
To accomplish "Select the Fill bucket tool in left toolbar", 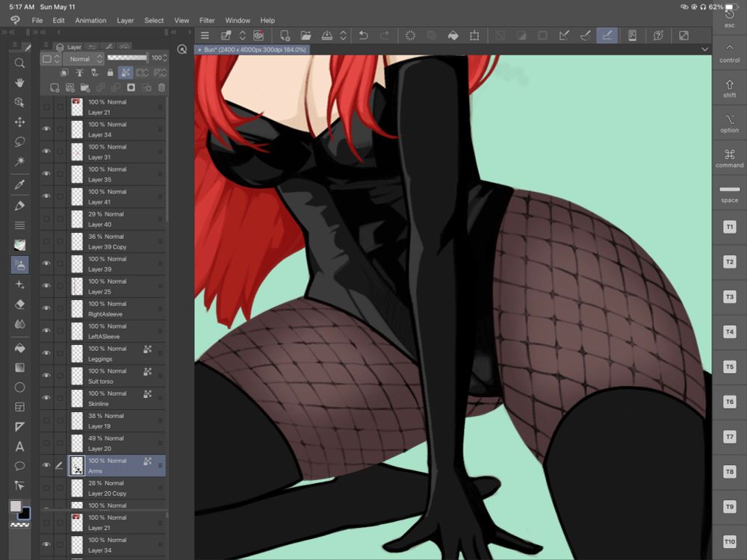I will click(19, 348).
